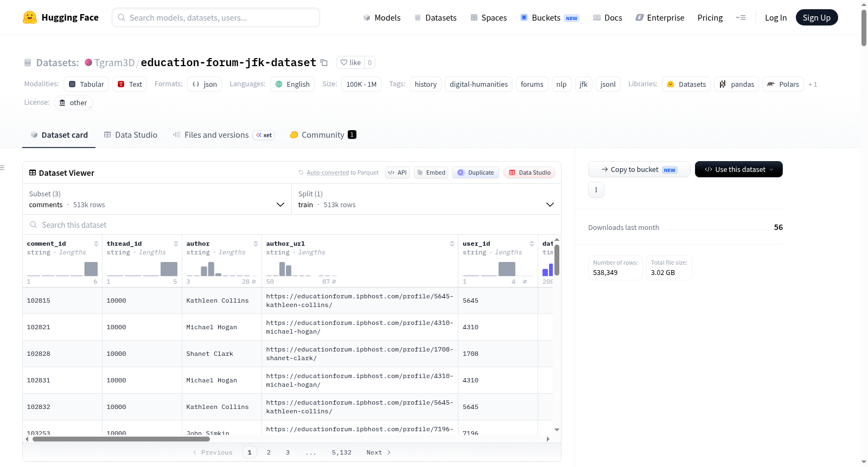The width and height of the screenshot is (868, 467).
Task: Open the Tgram3D author link
Action: (x=114, y=62)
